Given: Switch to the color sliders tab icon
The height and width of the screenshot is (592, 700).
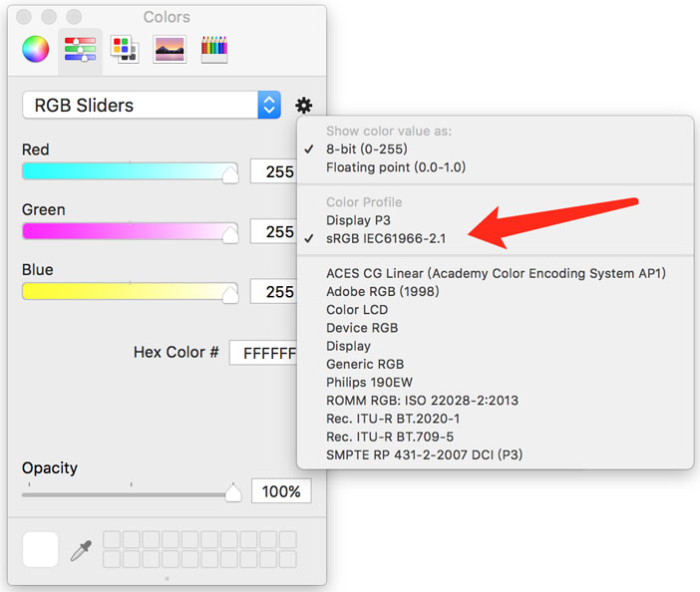Looking at the screenshot, I should point(80,49).
